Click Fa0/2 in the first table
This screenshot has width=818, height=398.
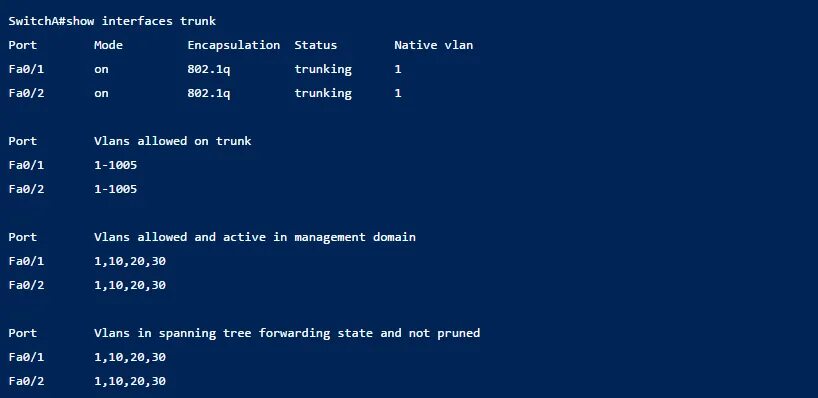(x=26, y=93)
